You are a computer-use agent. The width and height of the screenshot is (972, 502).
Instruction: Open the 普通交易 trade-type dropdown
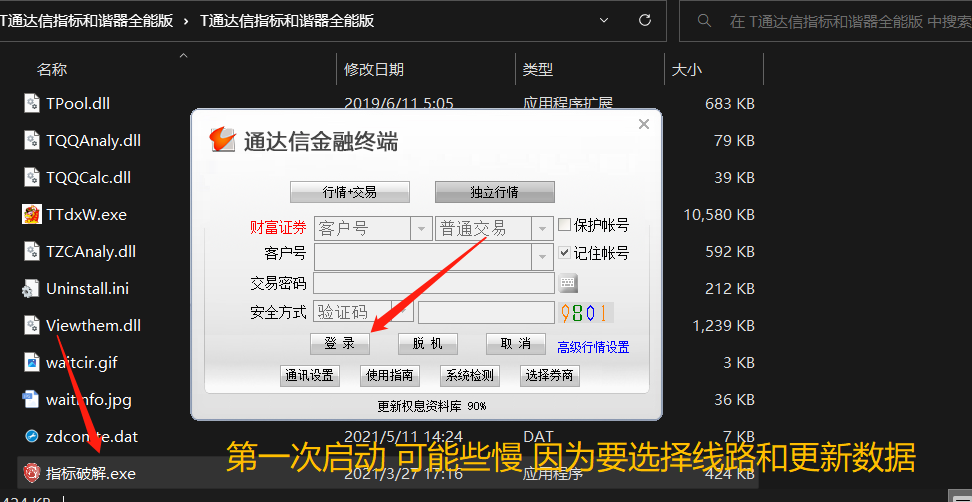click(542, 229)
